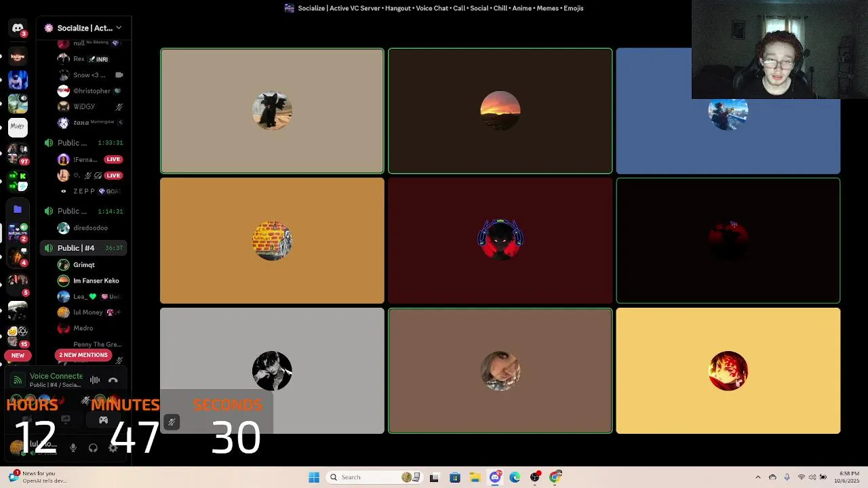
Task: Open File Explorer from taskbar
Action: tap(475, 477)
